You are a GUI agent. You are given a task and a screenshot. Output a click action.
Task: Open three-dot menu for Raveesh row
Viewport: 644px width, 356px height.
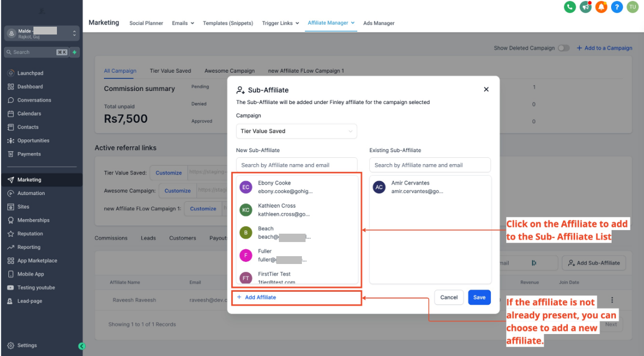coord(612,300)
